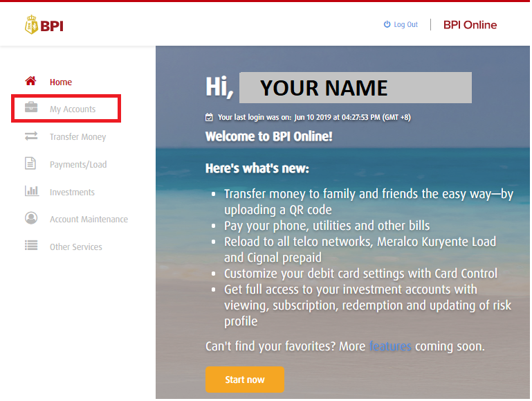Viewport: 532px width, 401px height.
Task: Open the Investments menu entry
Action: pos(72,192)
